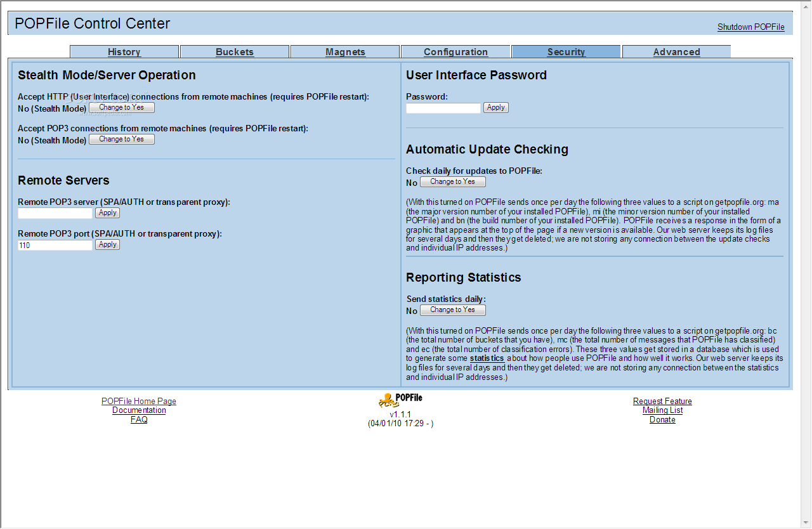This screenshot has height=529, width=812.
Task: Open the POPFile Home Page link
Action: 139,402
